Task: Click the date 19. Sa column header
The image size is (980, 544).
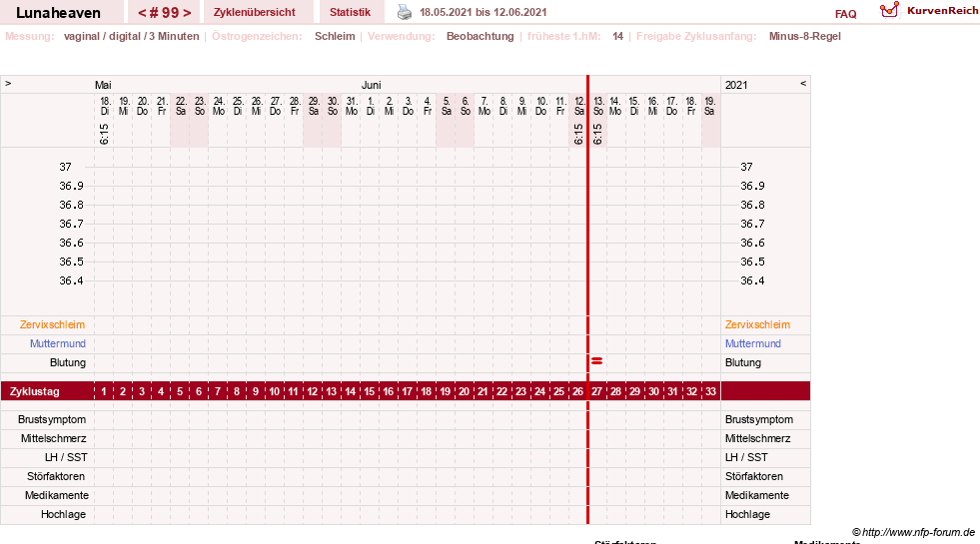Action: [709, 106]
